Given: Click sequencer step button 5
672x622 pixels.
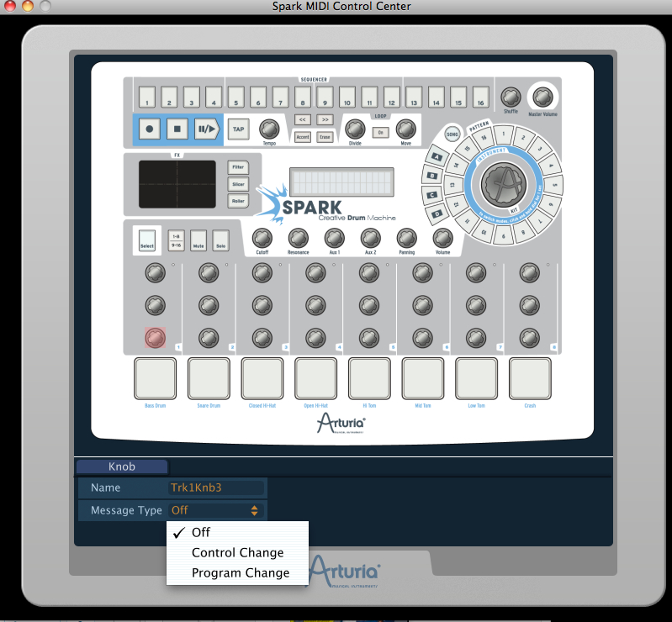Looking at the screenshot, I should click(x=235, y=98).
